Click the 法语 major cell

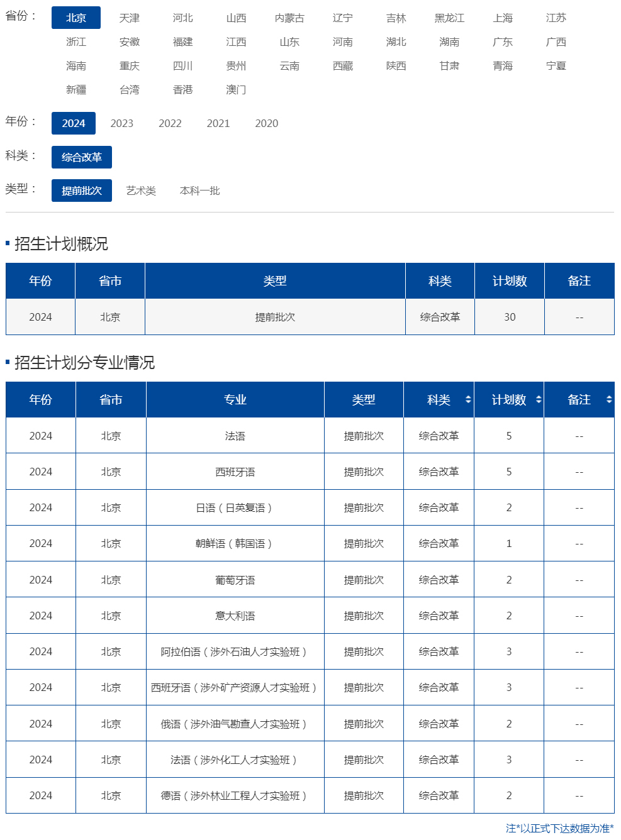(x=235, y=436)
